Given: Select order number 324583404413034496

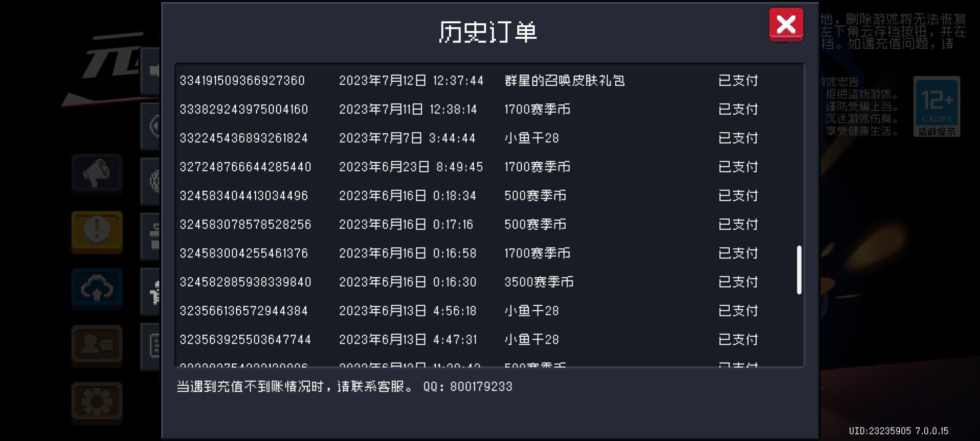Looking at the screenshot, I should coord(244,196).
